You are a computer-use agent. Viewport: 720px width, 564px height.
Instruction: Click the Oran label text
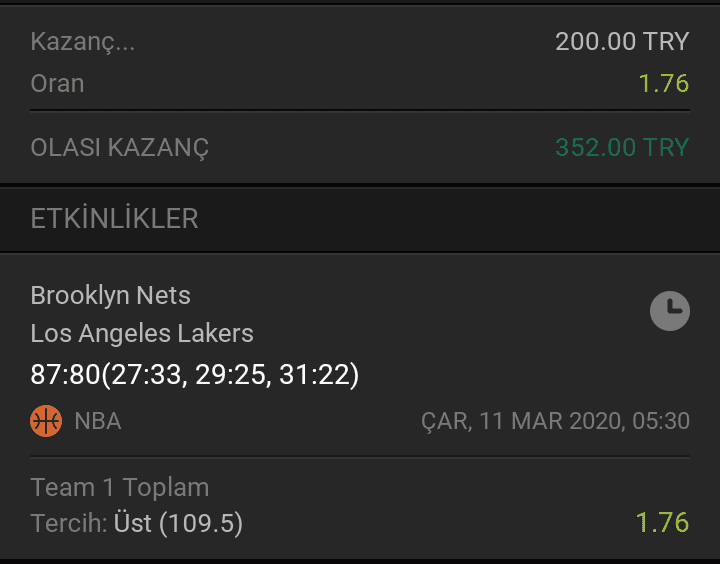point(57,84)
